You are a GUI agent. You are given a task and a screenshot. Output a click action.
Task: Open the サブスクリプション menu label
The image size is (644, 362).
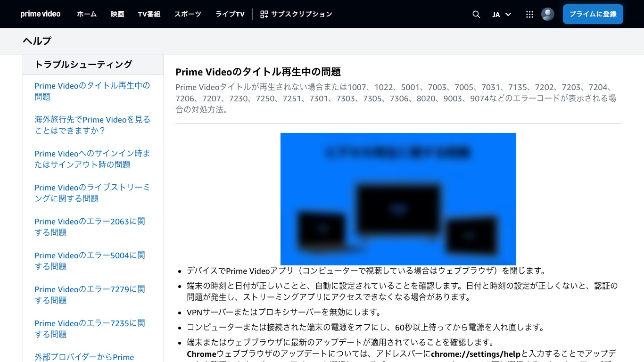pos(302,14)
